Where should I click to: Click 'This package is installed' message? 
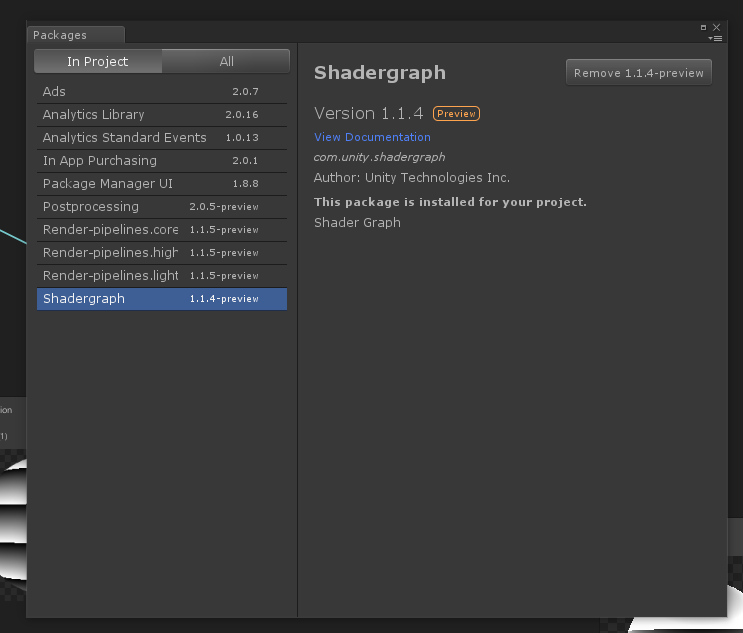[450, 202]
